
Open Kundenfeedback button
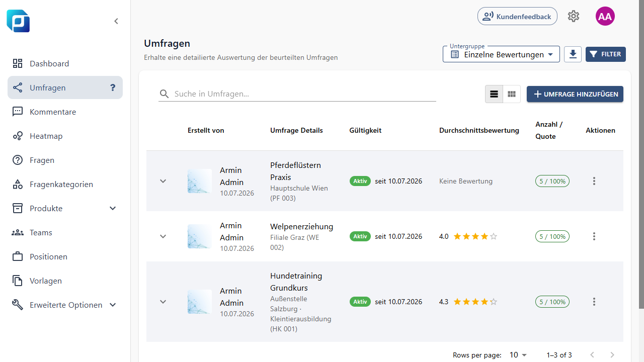(x=517, y=16)
